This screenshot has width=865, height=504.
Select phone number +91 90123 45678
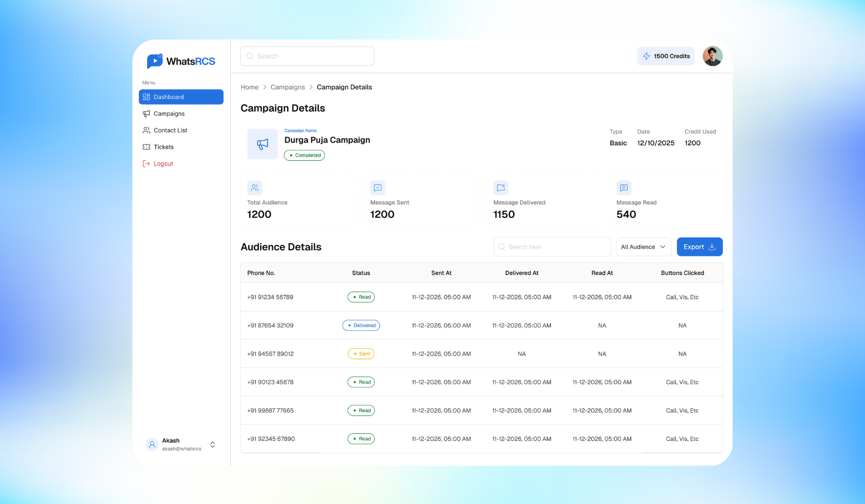[270, 382]
